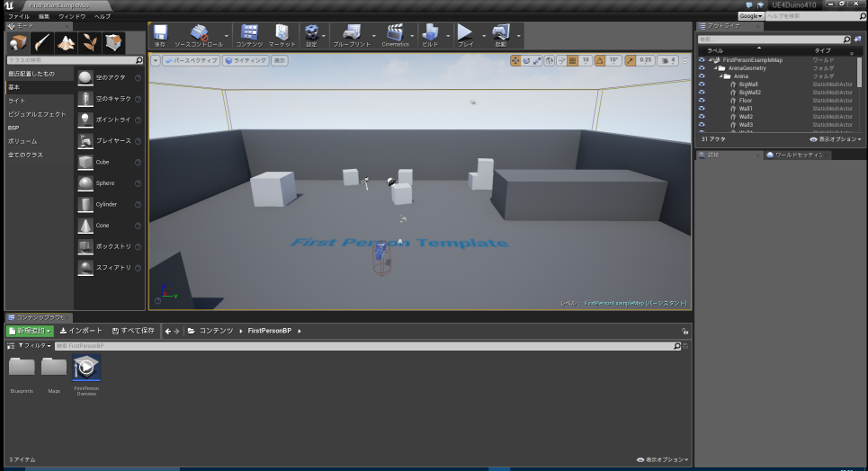Click the Cylinder placement icon
This screenshot has height=471, width=868.
[x=85, y=204]
